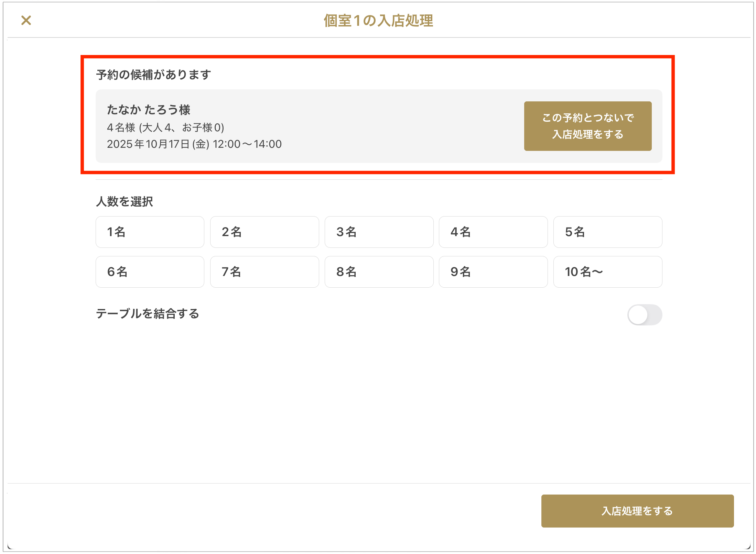Screen dimensions: 756x554
Task: Choose 3名 as guest count
Action: coord(379,232)
